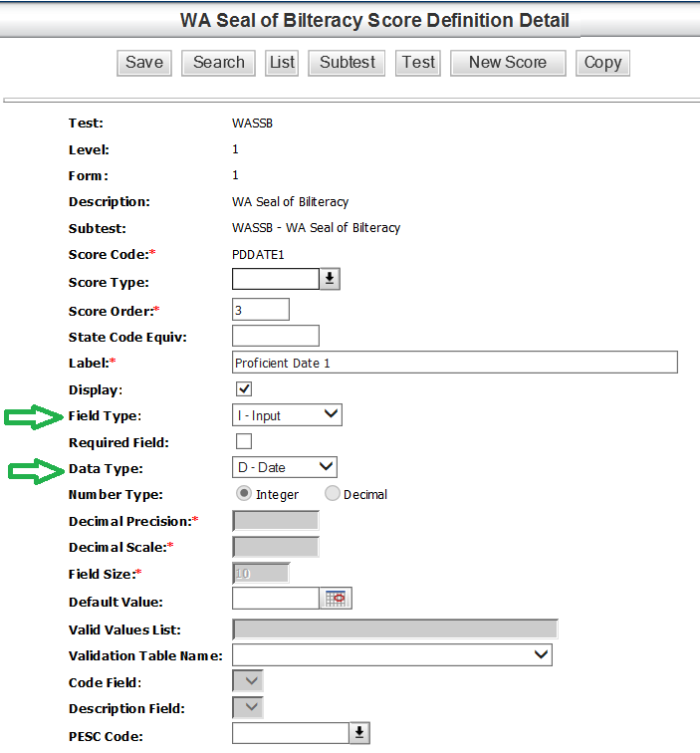Open the Data Type dropdown

[x=285, y=467]
